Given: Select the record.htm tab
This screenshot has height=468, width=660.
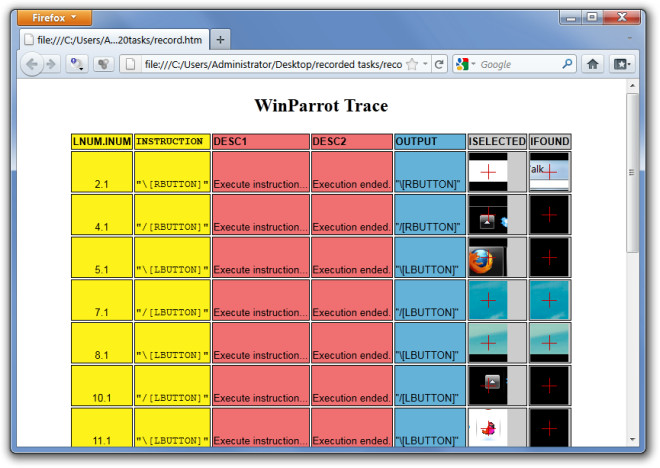Looking at the screenshot, I should coord(114,40).
